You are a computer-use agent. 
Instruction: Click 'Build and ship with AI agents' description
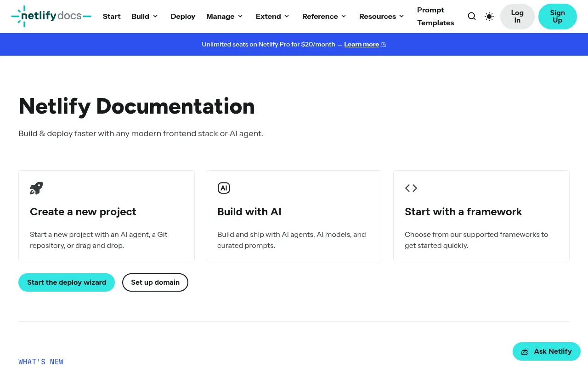292,240
